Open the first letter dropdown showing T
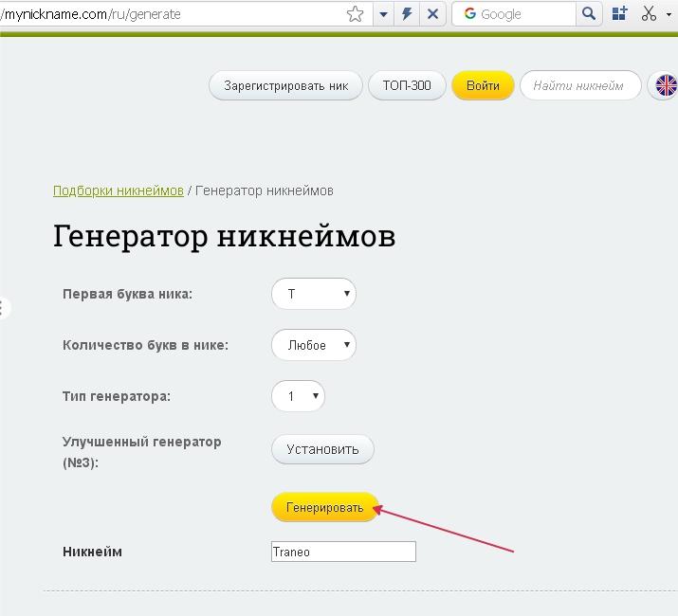Viewport: 678px width, 616px height. point(313,294)
